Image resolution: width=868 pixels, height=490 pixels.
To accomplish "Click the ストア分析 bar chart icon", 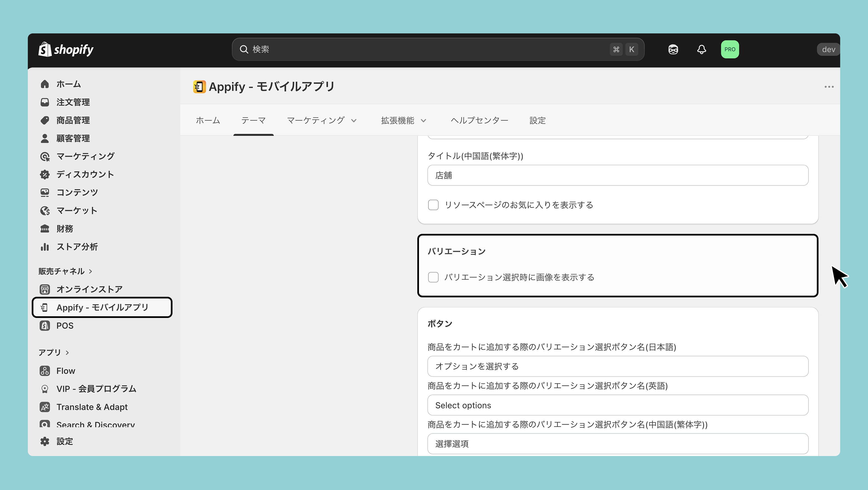I will 45,247.
